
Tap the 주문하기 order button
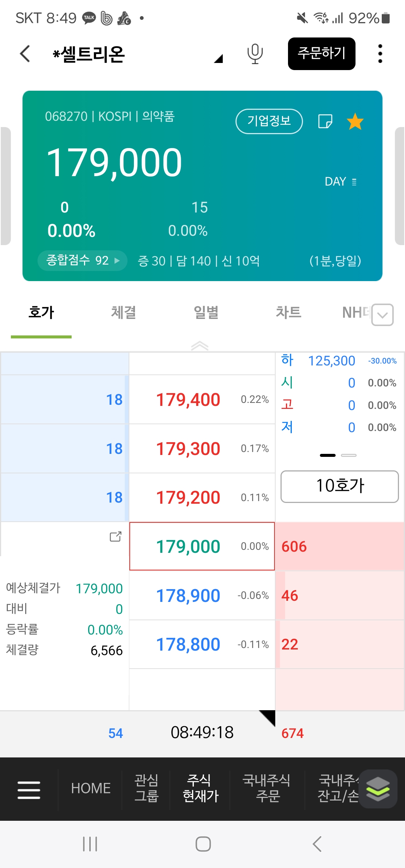pos(322,54)
